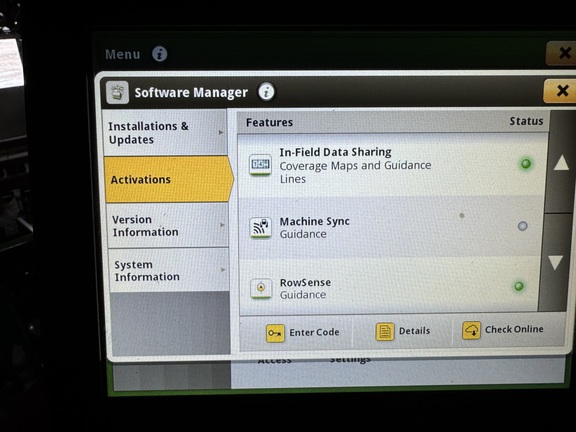Image resolution: width=576 pixels, height=432 pixels.
Task: Click the Check Online cloud icon
Action: pos(471,330)
